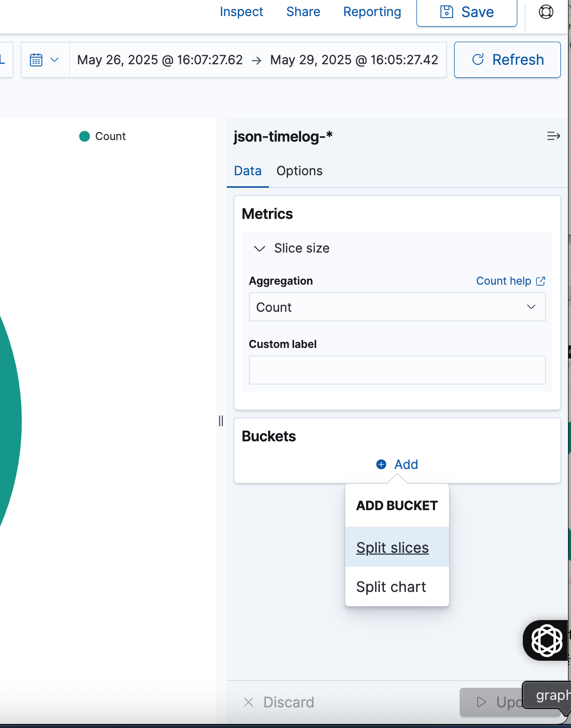
Task: Click the Refresh button
Action: [x=507, y=60]
